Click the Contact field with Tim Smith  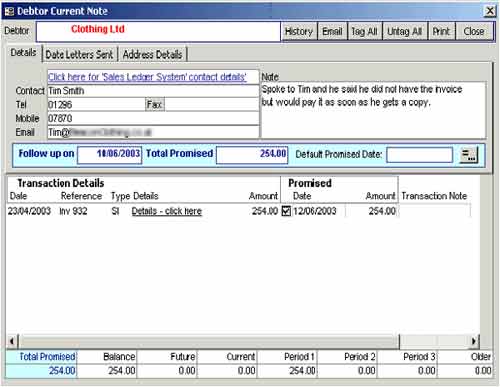[153, 91]
